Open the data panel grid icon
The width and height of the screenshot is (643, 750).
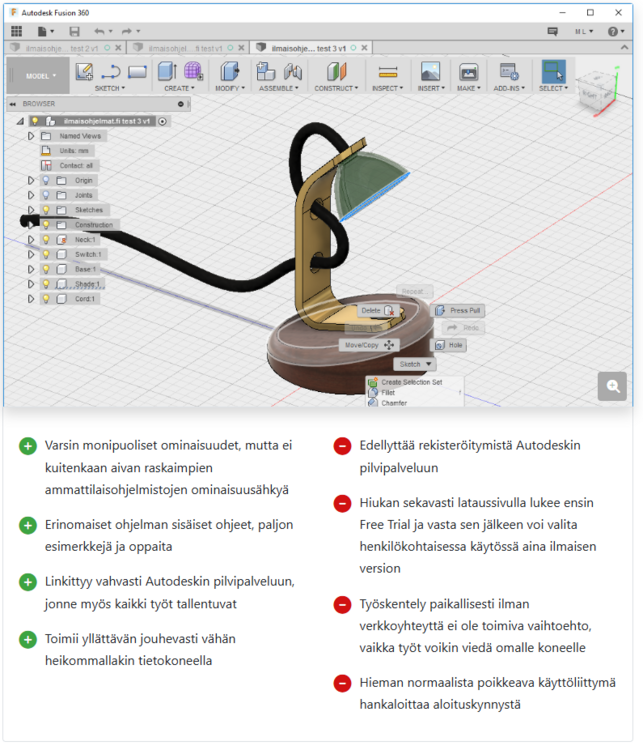coord(17,32)
